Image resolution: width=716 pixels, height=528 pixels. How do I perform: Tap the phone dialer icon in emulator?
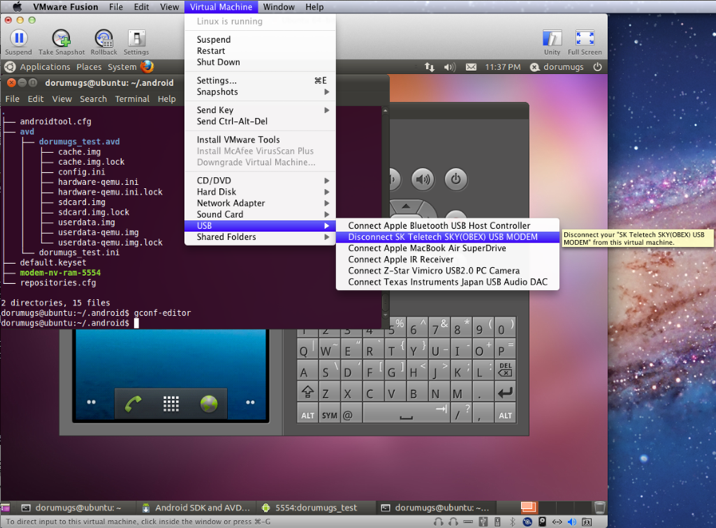coord(133,403)
